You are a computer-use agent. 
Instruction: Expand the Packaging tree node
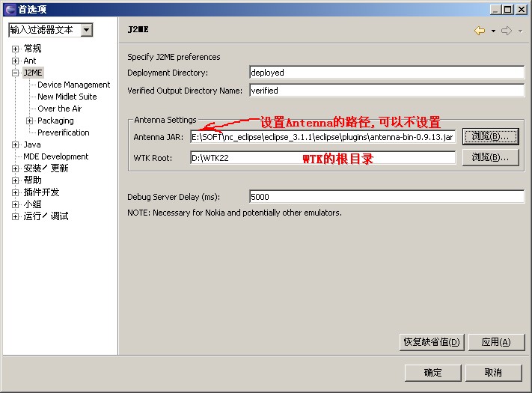point(29,121)
